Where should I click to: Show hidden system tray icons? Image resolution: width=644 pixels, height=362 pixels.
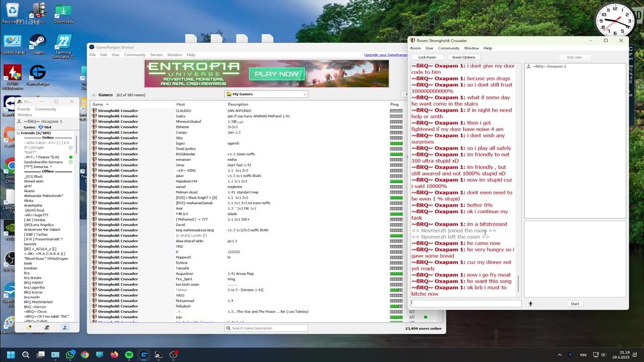[x=559, y=354]
